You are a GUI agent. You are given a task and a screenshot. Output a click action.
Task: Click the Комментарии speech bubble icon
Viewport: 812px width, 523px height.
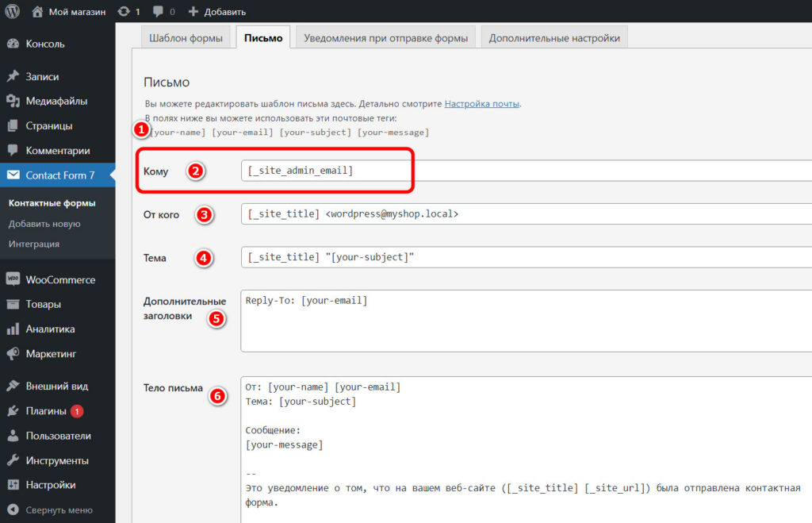pos(13,150)
